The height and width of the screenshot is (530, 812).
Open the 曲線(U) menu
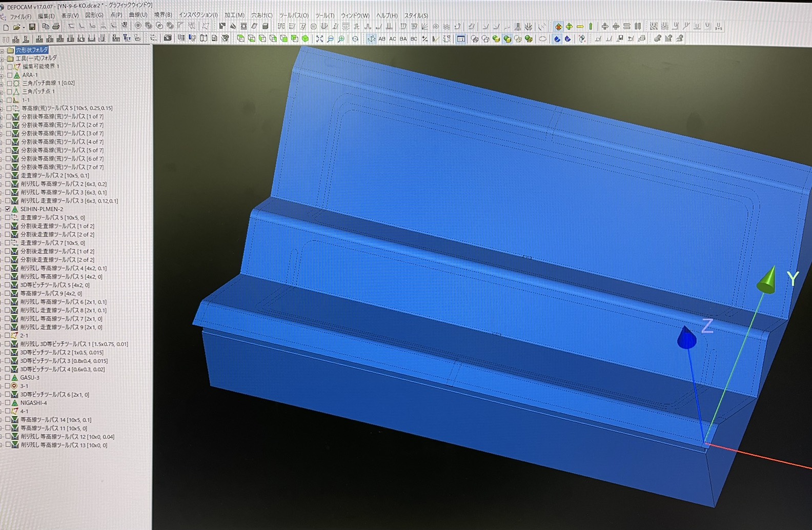pyautogui.click(x=138, y=15)
